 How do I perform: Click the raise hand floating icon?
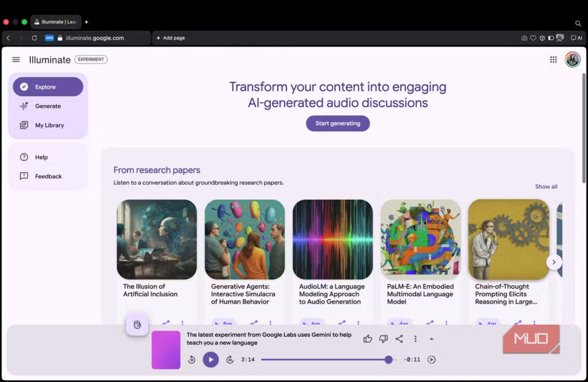coord(137,325)
